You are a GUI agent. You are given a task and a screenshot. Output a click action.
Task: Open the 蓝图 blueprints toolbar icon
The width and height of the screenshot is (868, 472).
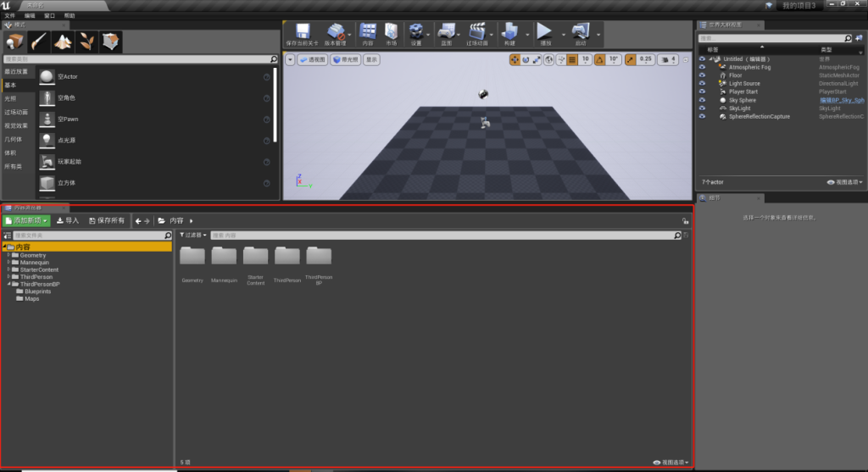coord(446,34)
